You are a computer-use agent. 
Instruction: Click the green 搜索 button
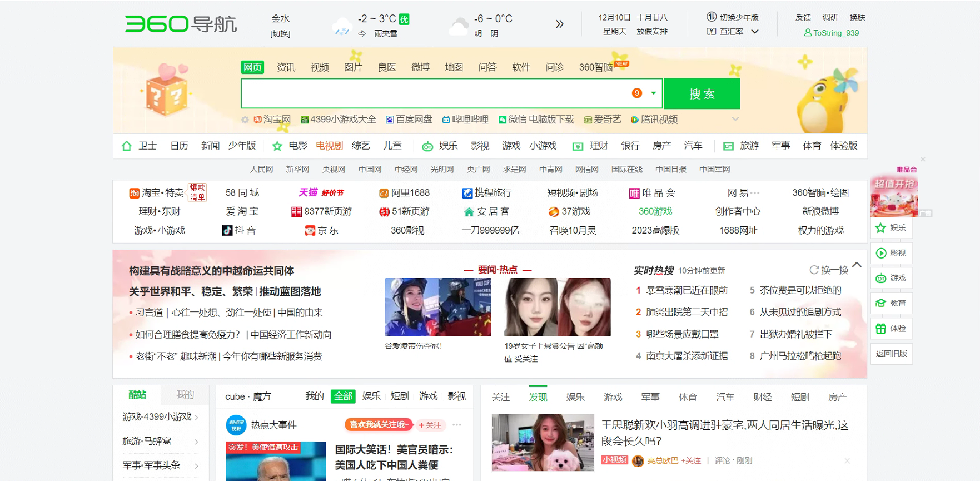click(702, 93)
